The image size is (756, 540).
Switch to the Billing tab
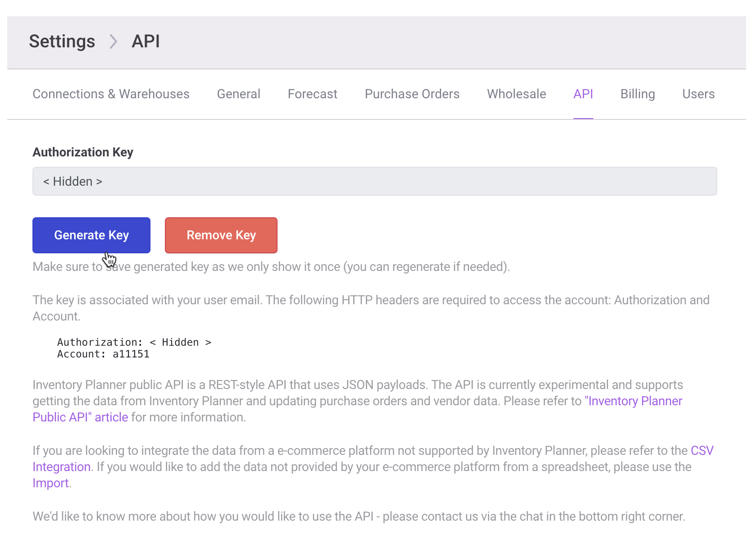[x=638, y=94]
